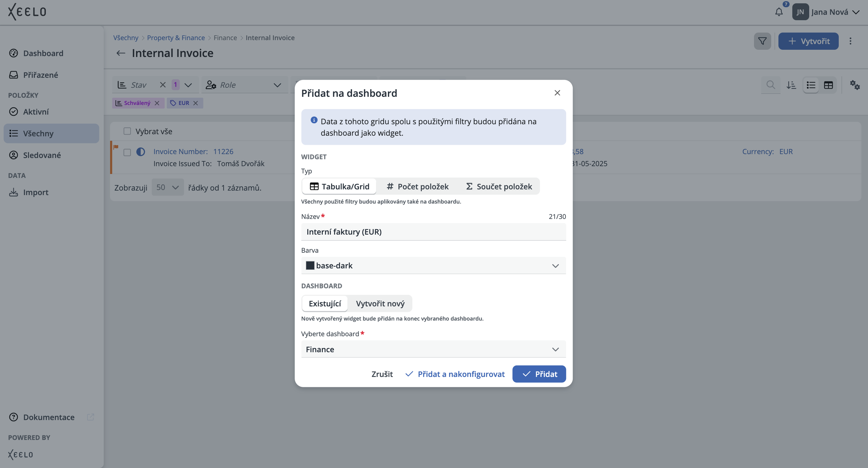Viewport: 868px width, 468px height.
Task: Click the orange flag on invoice row
Action: coord(116,147)
